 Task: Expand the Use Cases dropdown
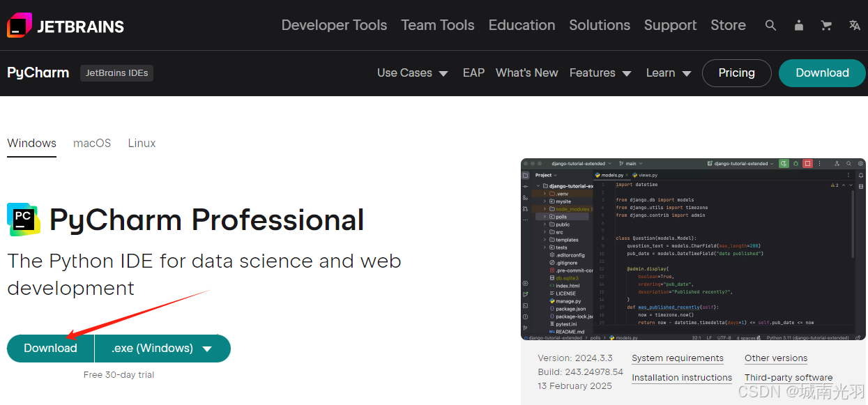coord(413,72)
